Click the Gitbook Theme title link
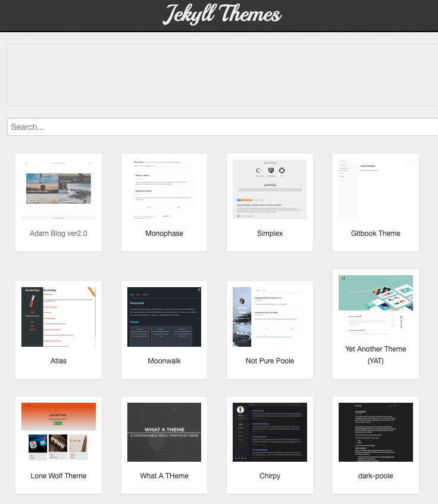This screenshot has width=438, height=504. (376, 234)
